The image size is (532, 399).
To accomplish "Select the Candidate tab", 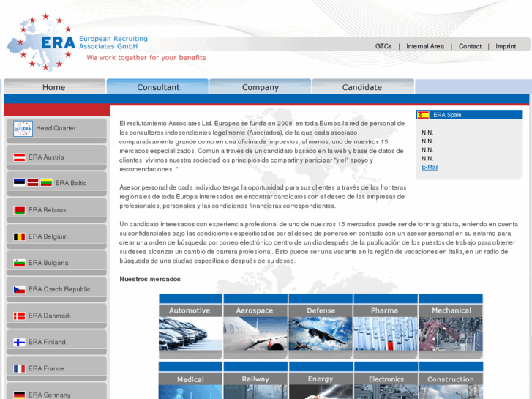I will (363, 87).
